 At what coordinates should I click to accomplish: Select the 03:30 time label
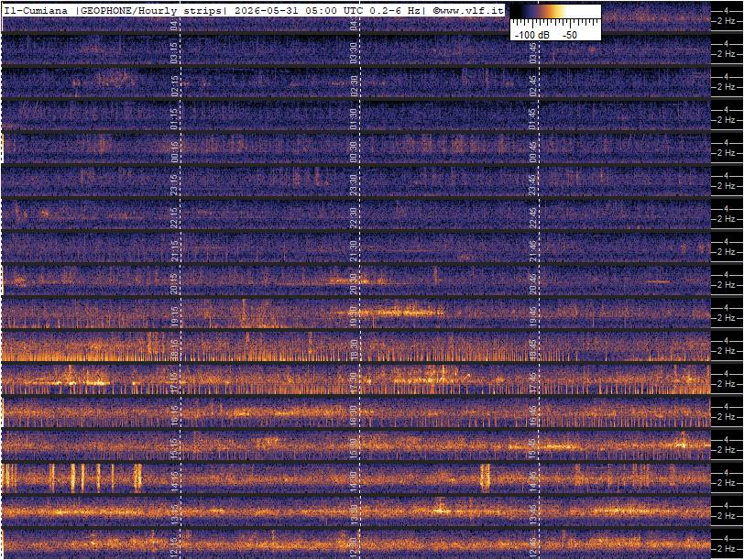pyautogui.click(x=353, y=52)
